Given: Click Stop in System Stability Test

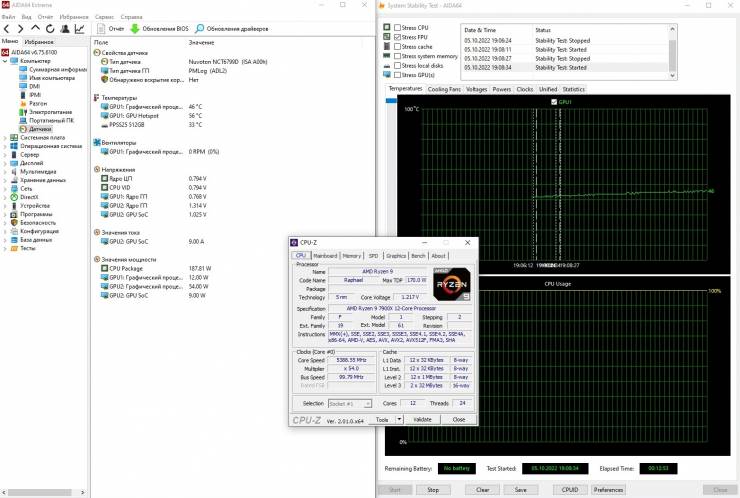Looking at the screenshot, I should (433, 490).
